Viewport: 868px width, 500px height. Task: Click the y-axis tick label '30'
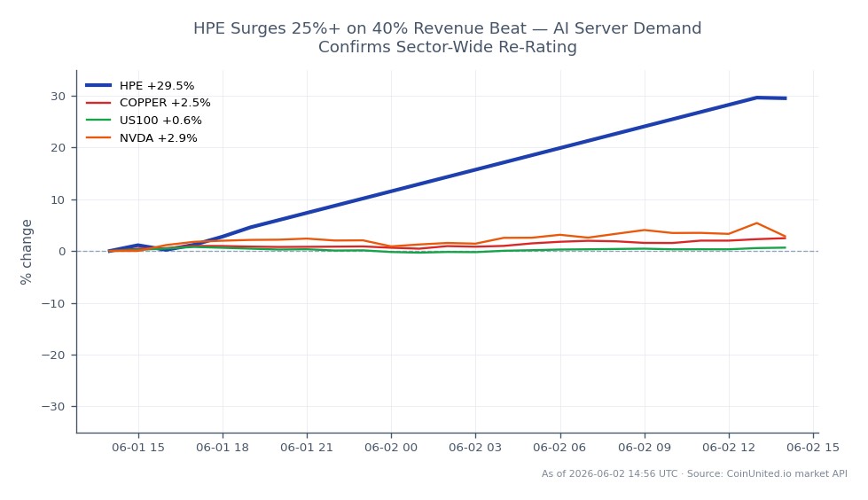coord(59,97)
